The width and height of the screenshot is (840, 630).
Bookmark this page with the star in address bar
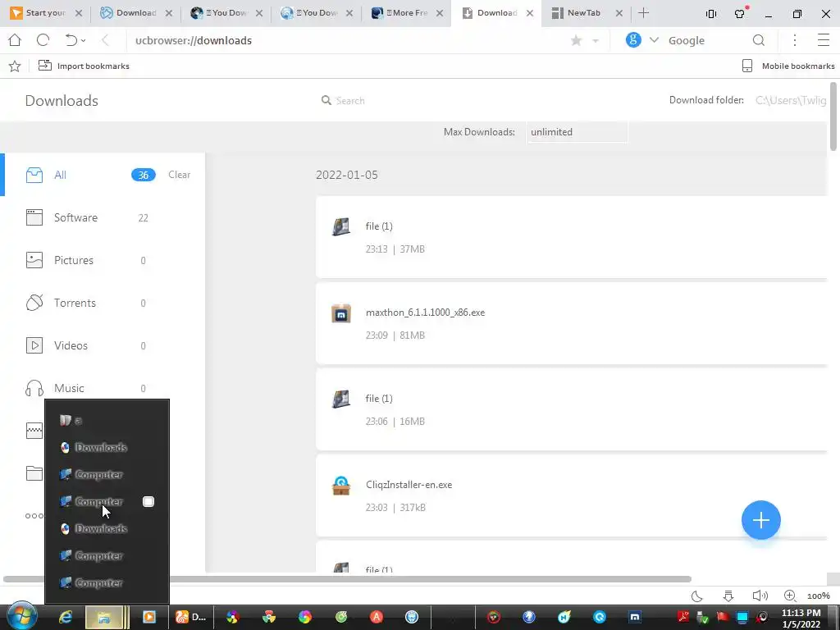pos(577,41)
